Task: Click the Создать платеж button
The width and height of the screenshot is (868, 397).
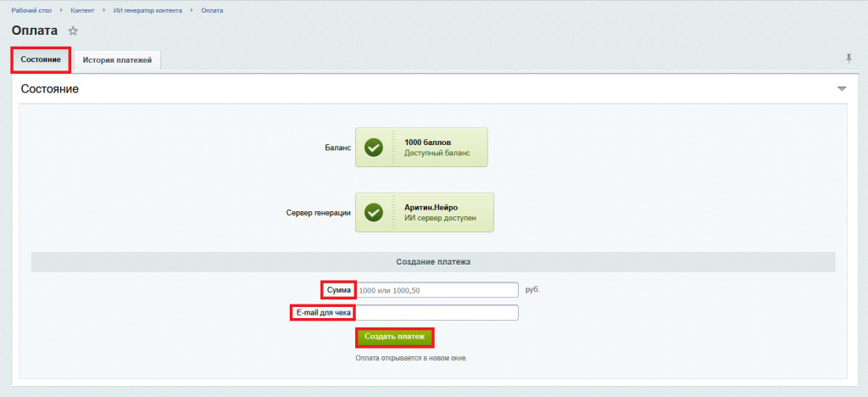Action: point(394,337)
